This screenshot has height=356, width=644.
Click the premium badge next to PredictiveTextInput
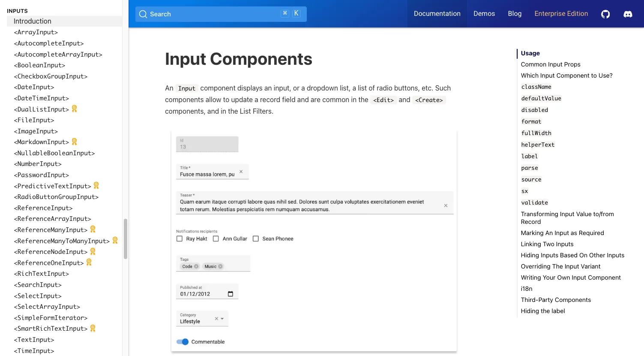tap(96, 185)
